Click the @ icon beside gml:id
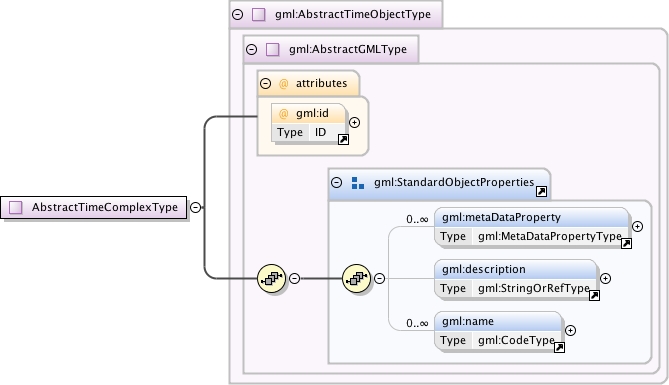669x385 pixels. [283, 114]
